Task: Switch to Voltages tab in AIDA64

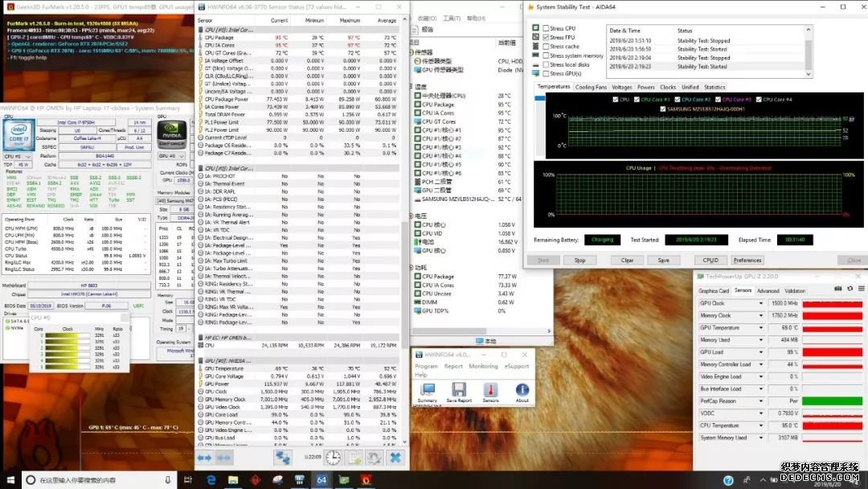Action: tap(621, 88)
